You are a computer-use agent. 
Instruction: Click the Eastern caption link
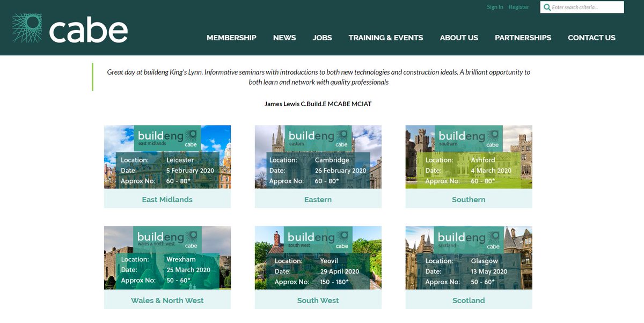point(318,200)
